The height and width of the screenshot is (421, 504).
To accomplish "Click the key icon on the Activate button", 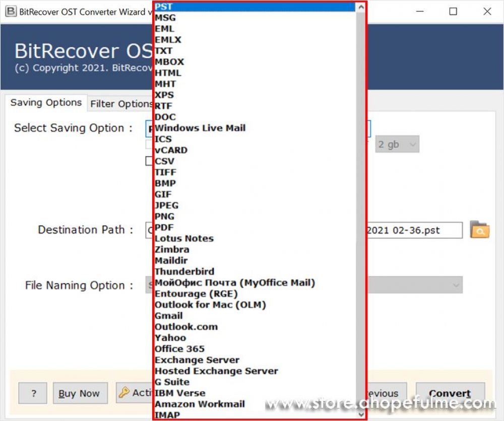I will click(124, 392).
